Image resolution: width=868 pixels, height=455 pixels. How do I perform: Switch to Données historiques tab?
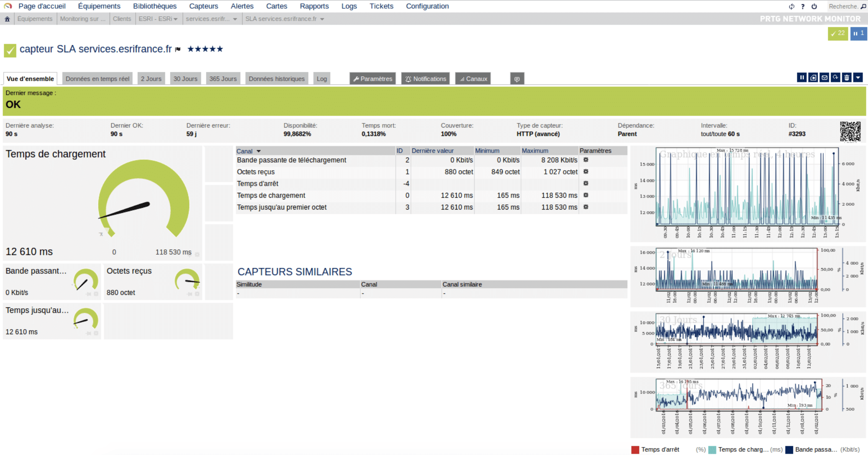277,79
